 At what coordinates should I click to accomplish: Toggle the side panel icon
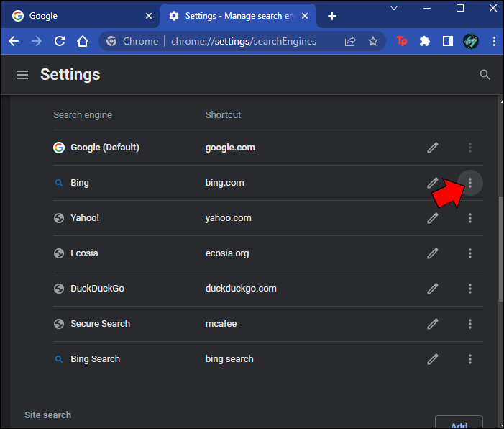pyautogui.click(x=448, y=41)
